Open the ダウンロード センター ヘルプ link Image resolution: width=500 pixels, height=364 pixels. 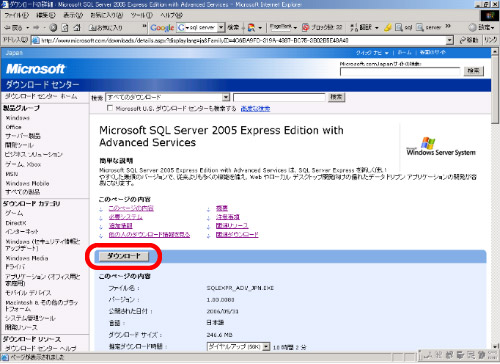click(x=40, y=348)
